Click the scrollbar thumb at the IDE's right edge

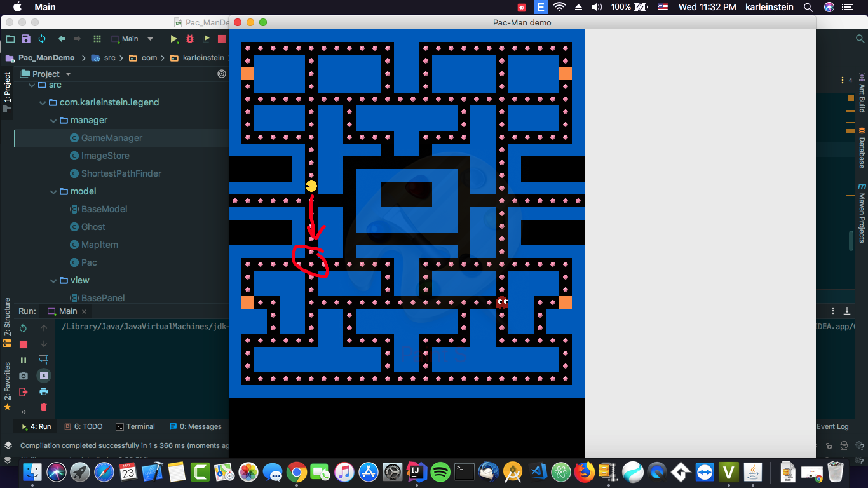click(851, 241)
